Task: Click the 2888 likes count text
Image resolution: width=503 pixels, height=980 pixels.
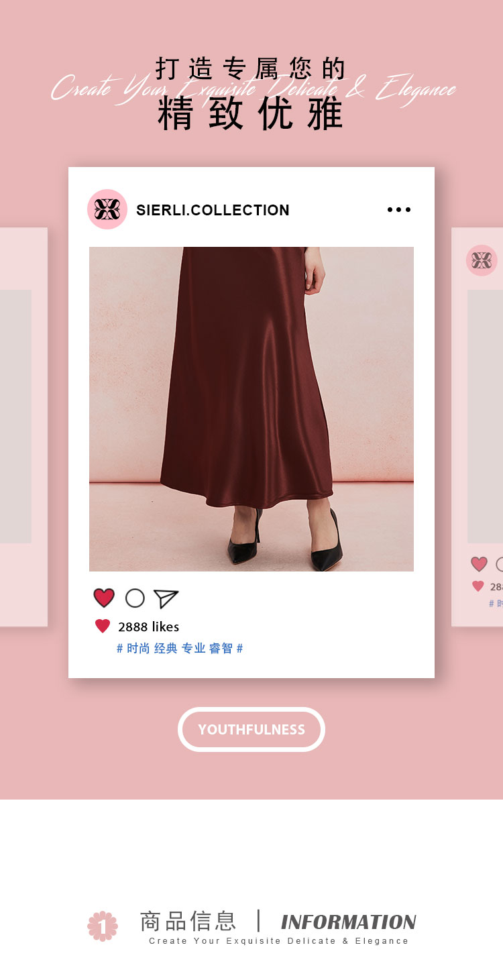Action: (148, 627)
